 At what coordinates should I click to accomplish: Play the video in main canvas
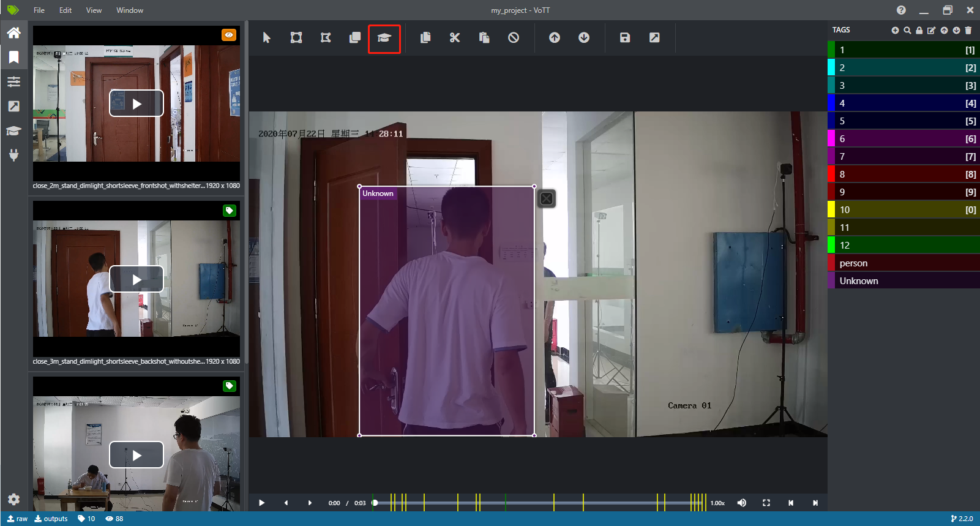point(261,503)
